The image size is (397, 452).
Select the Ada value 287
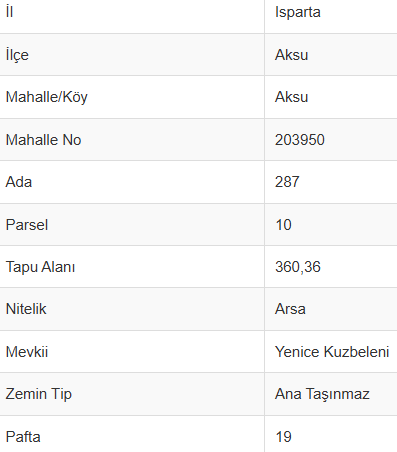tap(287, 182)
